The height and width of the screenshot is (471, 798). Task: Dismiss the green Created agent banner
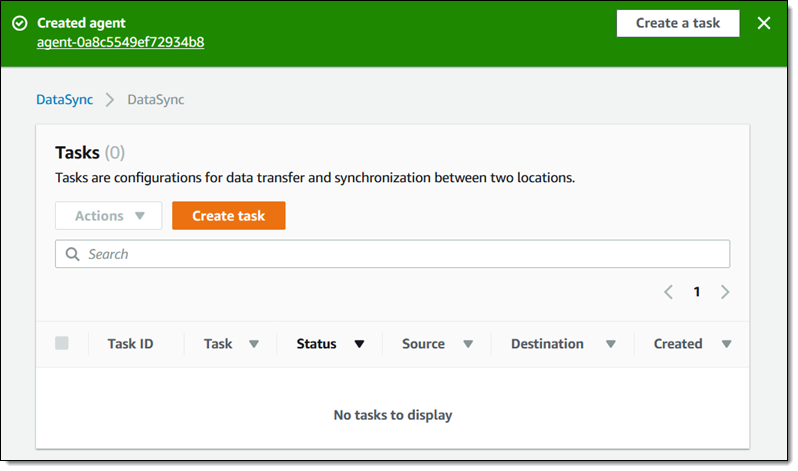(x=763, y=23)
